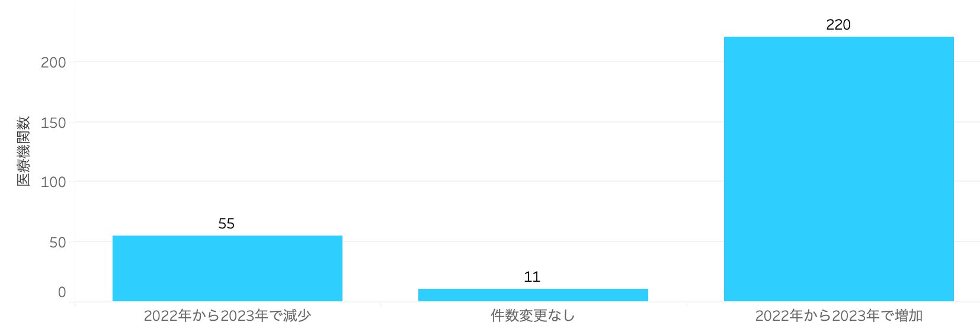Click the 100 tick on y-axis
The width and height of the screenshot is (980, 335).
[x=53, y=182]
